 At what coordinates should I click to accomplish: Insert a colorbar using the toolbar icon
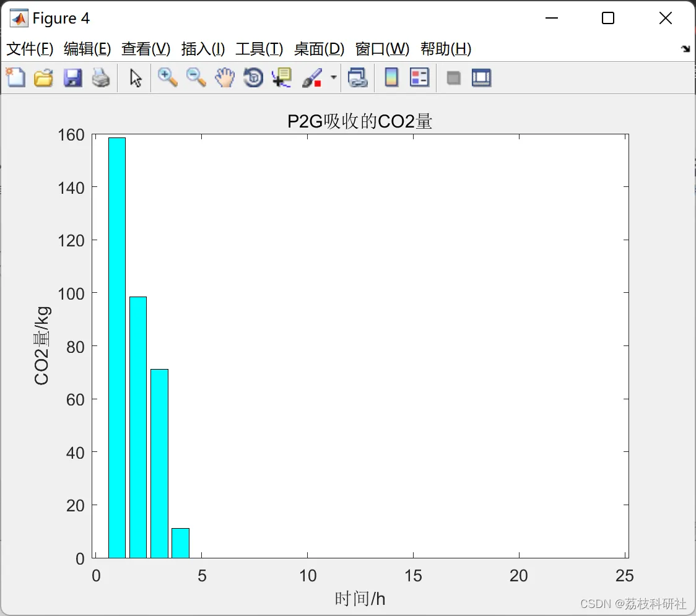click(x=391, y=77)
